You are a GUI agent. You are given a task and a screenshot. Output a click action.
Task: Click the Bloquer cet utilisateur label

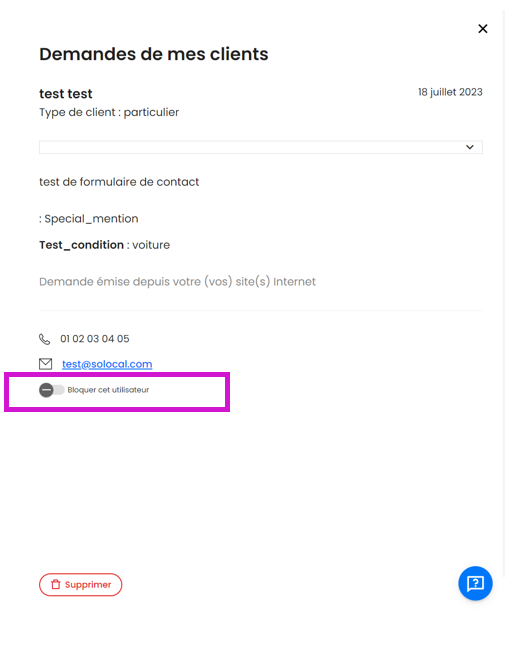[108, 390]
